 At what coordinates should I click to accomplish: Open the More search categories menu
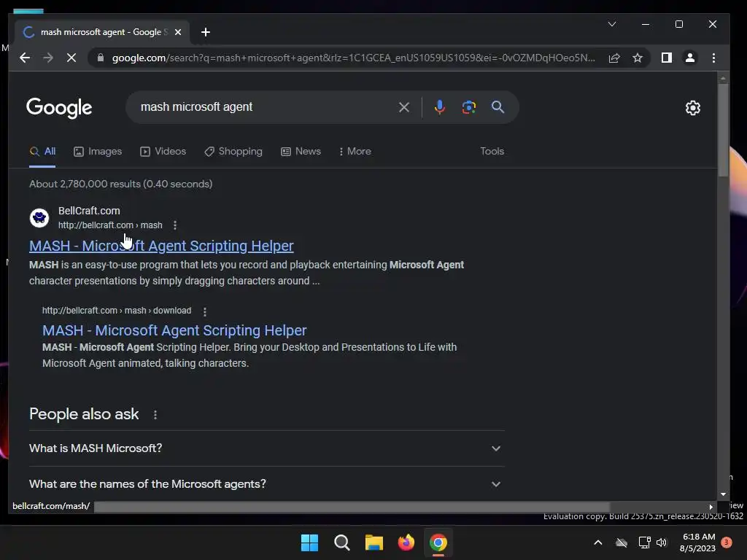pyautogui.click(x=355, y=152)
